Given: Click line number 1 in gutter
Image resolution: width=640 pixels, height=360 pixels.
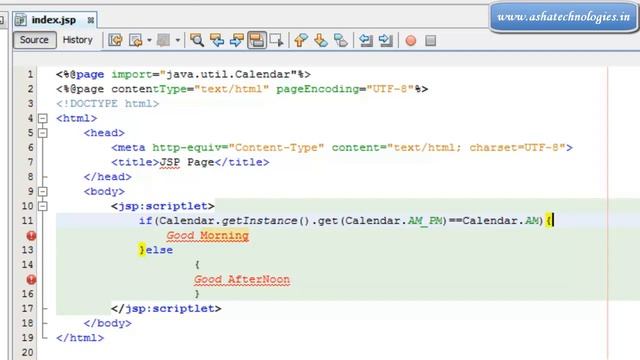Looking at the screenshot, I should [x=30, y=75].
